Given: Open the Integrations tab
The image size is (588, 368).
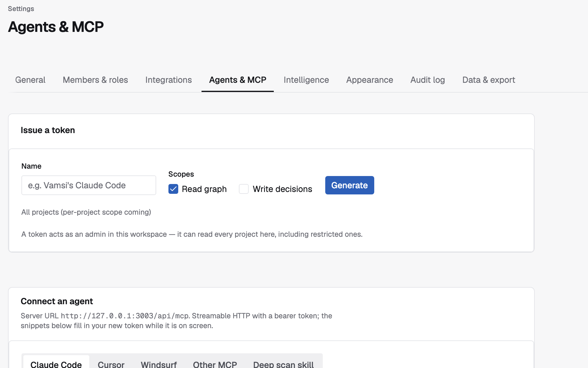Looking at the screenshot, I should (168, 80).
